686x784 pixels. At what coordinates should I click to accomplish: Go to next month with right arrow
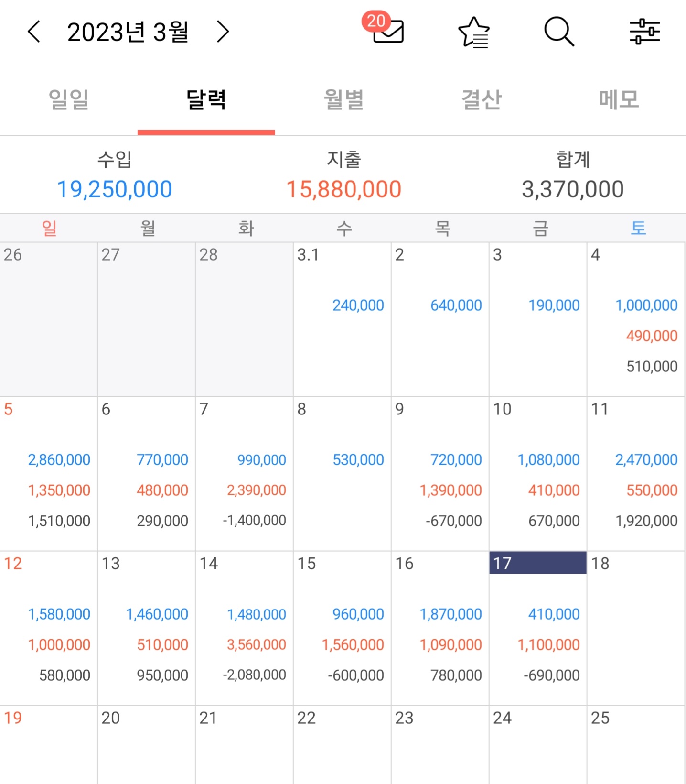pyautogui.click(x=223, y=32)
